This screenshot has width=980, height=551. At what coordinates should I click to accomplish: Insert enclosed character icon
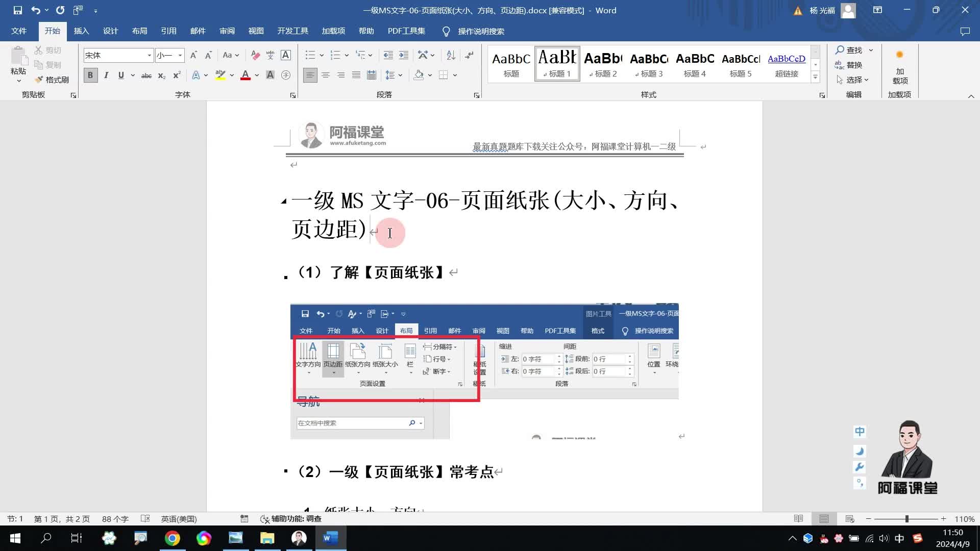pyautogui.click(x=286, y=75)
